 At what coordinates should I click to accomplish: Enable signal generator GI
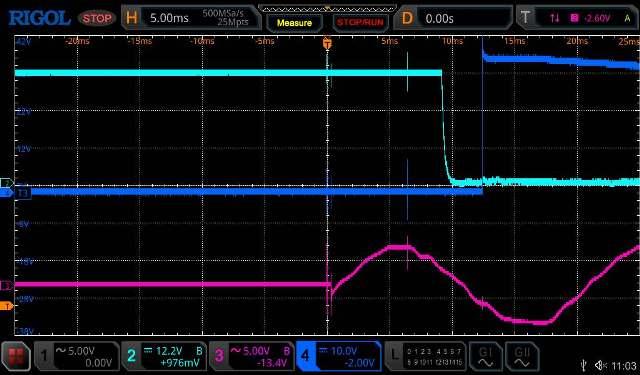click(485, 356)
